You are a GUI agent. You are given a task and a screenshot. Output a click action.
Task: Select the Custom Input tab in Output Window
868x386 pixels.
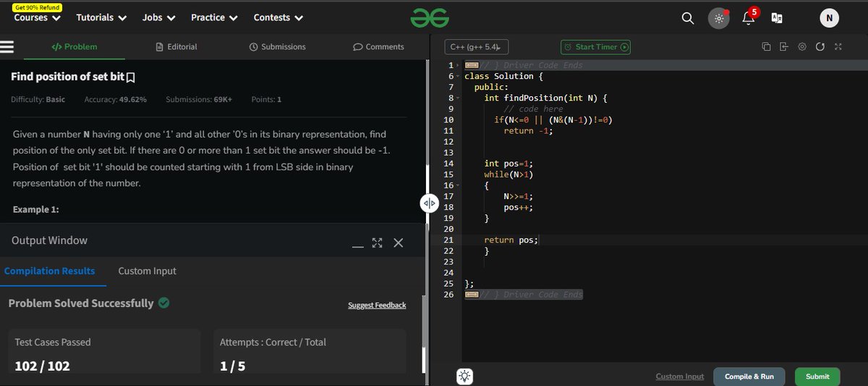click(147, 271)
